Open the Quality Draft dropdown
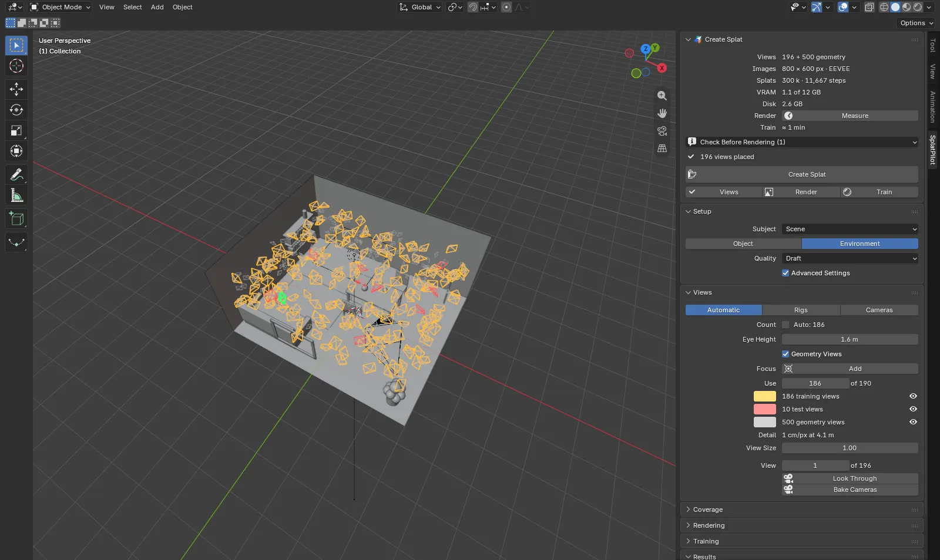Screen dimensions: 940x560 click(x=850, y=258)
